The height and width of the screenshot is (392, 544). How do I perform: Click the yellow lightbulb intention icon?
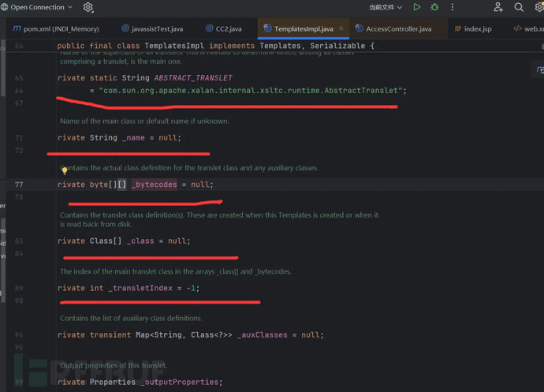pos(65,170)
